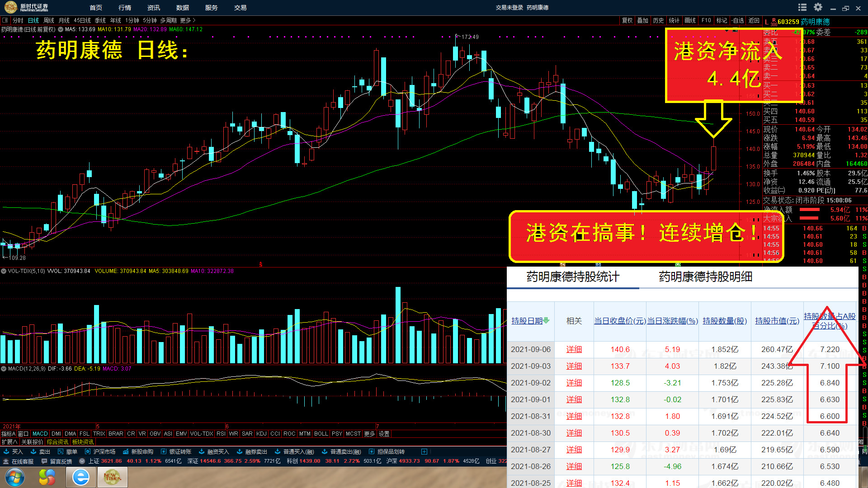The height and width of the screenshot is (488, 868).
Task: Switch to 药明康德持股统计 tab
Action: point(573,277)
